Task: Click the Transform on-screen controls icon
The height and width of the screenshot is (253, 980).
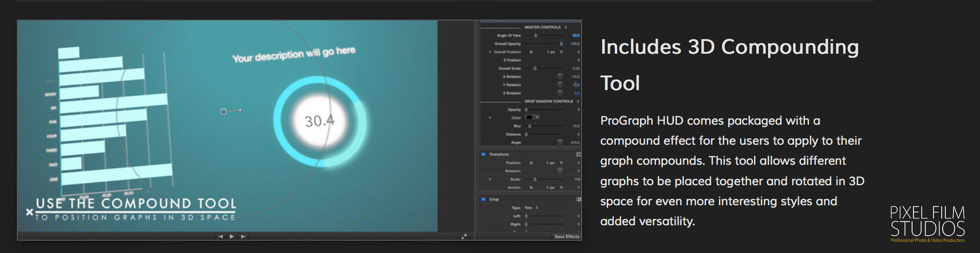Action: coord(579,154)
